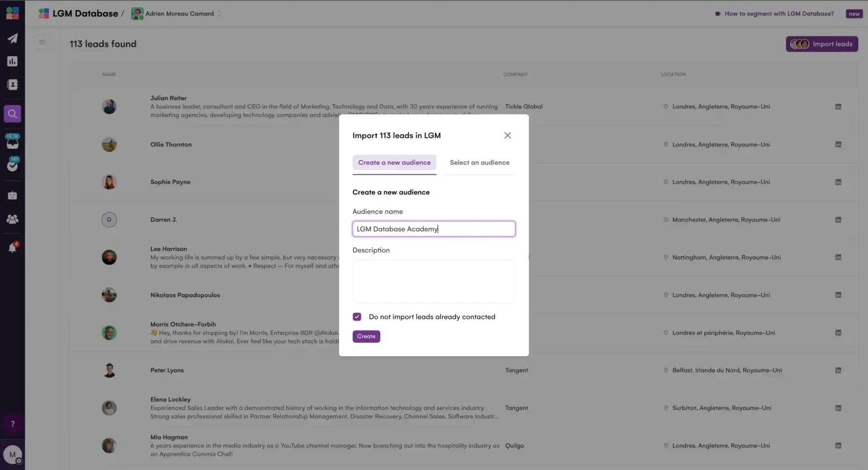Click Mia Hagman's profile photo
This screenshot has width=868, height=470.
(109, 446)
